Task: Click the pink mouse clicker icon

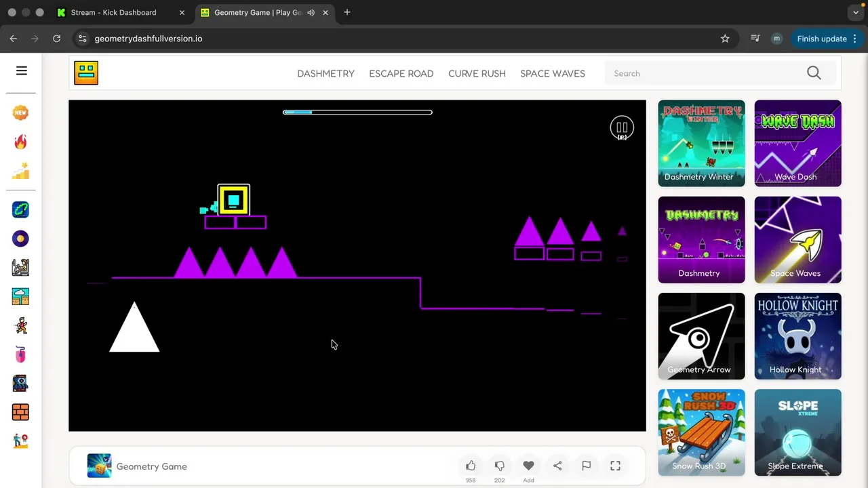Action: point(20,354)
